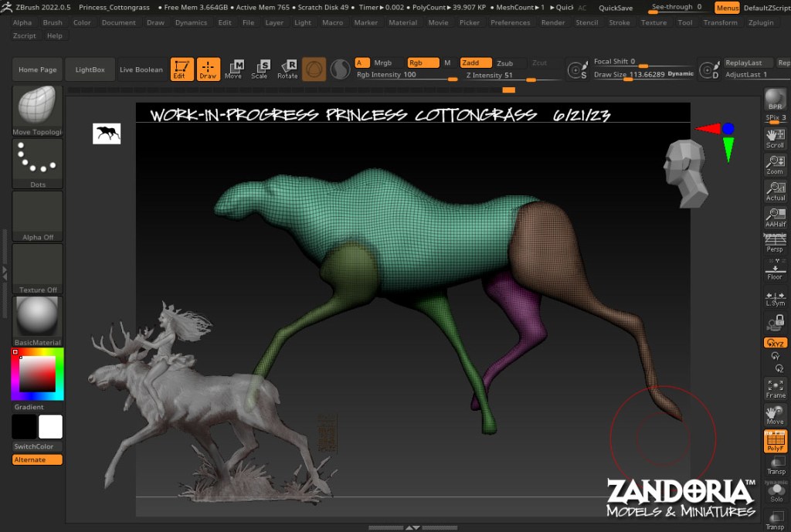The width and height of the screenshot is (791, 532).
Task: Click the Frame view icon
Action: click(775, 388)
